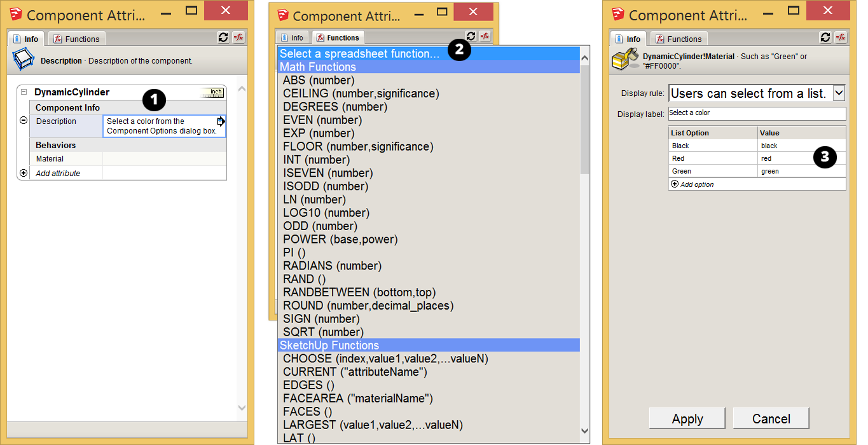Open the Display rule dropdown

click(839, 93)
